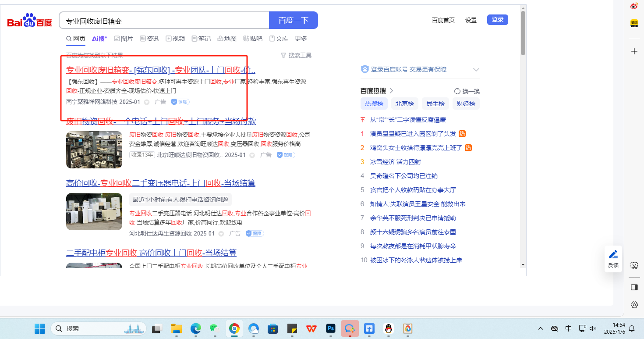Click the 登录 login button
Screen dimensions: 644x339
click(497, 20)
